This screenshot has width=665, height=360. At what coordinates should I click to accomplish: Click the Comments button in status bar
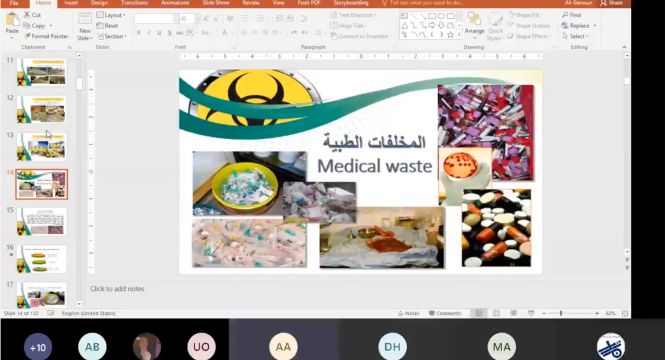[445, 313]
